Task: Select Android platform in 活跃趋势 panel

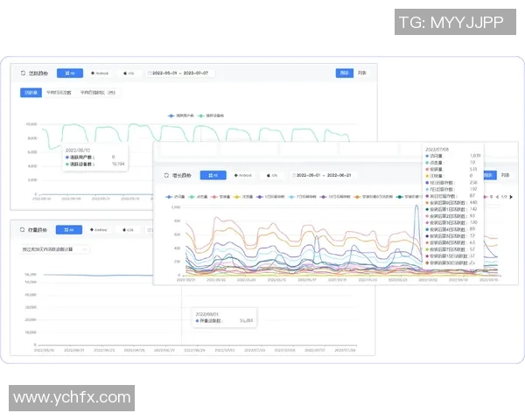Action: click(101, 73)
